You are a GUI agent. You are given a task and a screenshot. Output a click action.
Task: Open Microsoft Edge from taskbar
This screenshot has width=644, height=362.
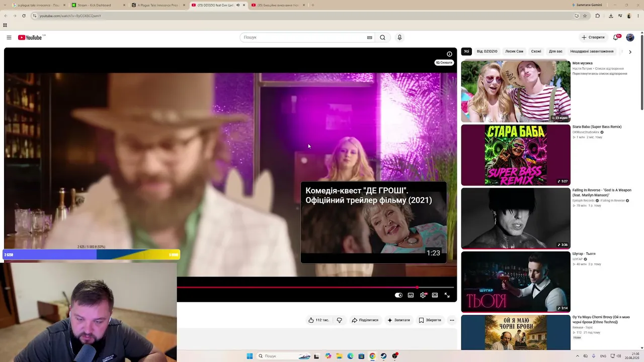[350, 356]
